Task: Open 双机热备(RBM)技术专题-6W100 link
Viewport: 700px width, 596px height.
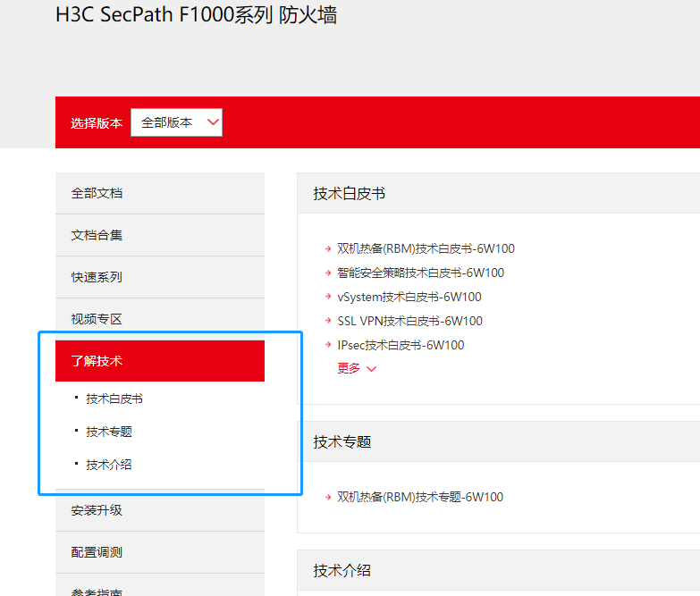Action: coord(420,497)
